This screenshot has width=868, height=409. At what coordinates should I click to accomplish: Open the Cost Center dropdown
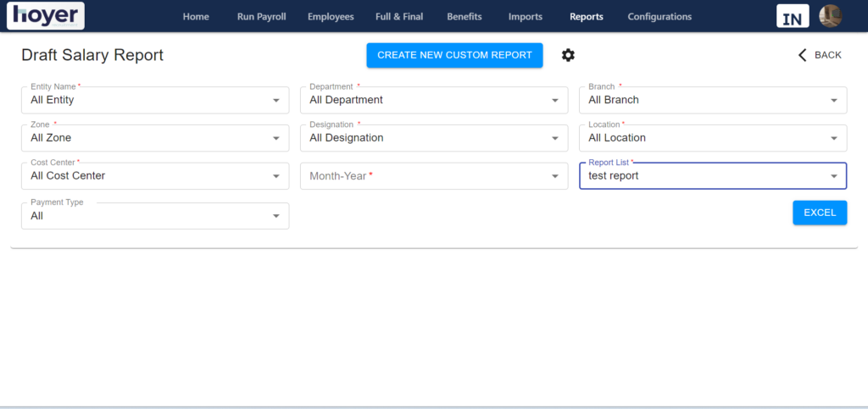click(x=155, y=176)
